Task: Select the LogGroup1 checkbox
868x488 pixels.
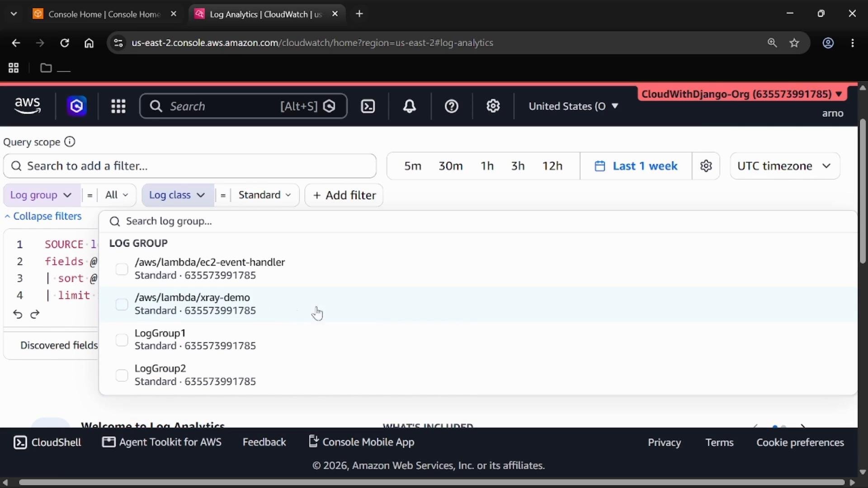Action: pyautogui.click(x=122, y=340)
